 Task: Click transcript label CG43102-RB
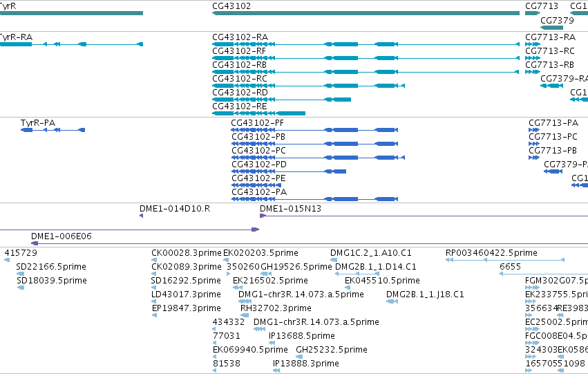click(239, 65)
